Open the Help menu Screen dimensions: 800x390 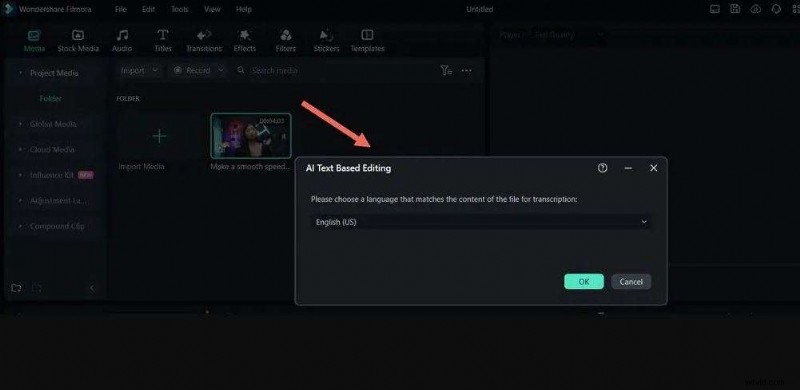244,9
